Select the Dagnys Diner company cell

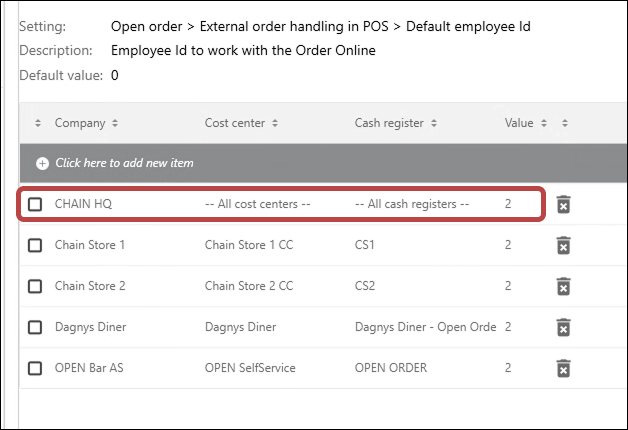point(91,327)
